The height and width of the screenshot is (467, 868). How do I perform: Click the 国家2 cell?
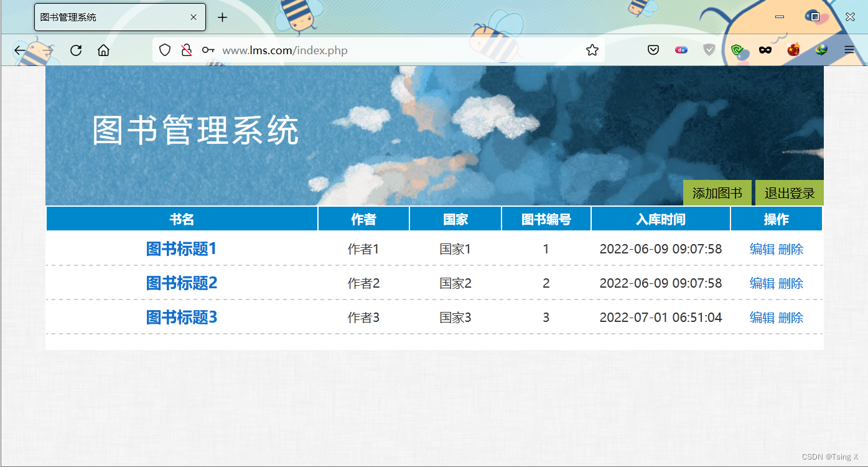click(x=455, y=283)
